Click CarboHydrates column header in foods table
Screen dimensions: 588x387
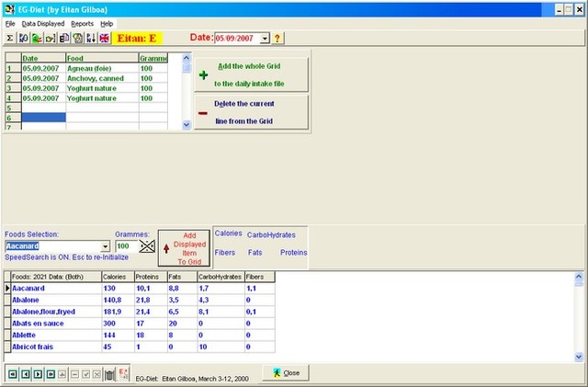tap(220, 277)
